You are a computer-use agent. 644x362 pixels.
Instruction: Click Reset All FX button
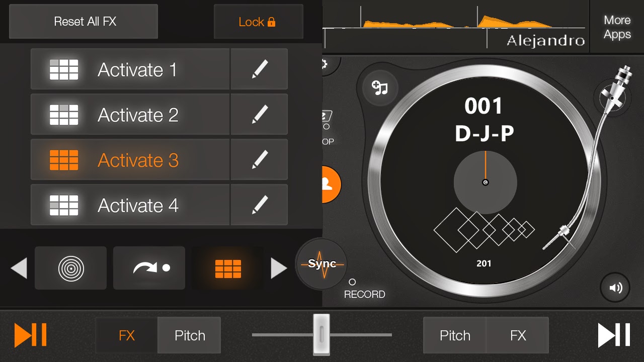84,22
